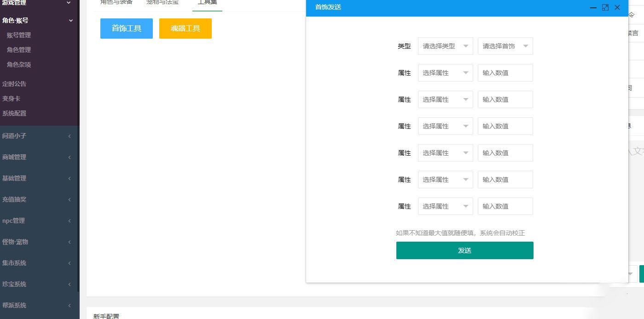Maximize the 首饰发送 dialog window

tap(605, 7)
